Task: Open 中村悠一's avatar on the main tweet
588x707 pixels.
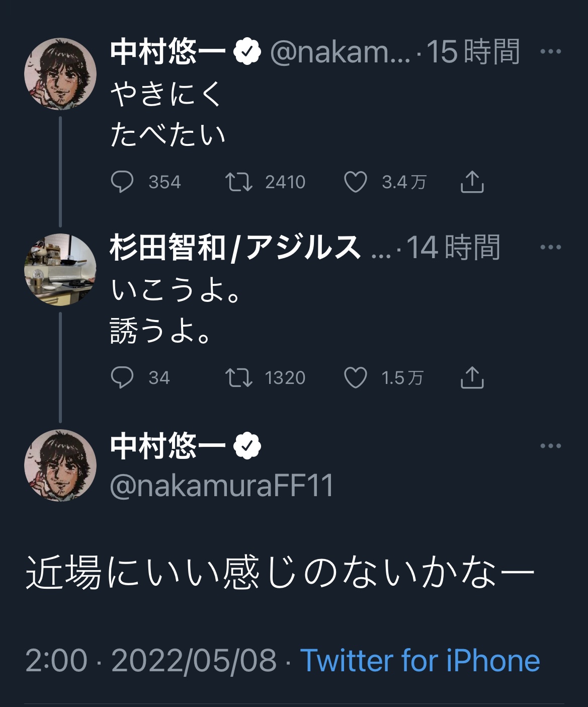Action: (60, 465)
